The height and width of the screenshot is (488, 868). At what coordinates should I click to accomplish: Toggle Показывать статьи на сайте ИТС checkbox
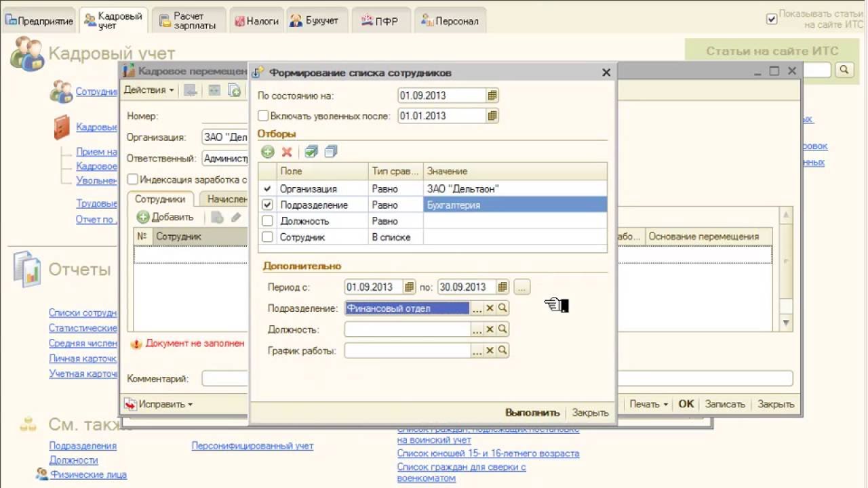771,19
